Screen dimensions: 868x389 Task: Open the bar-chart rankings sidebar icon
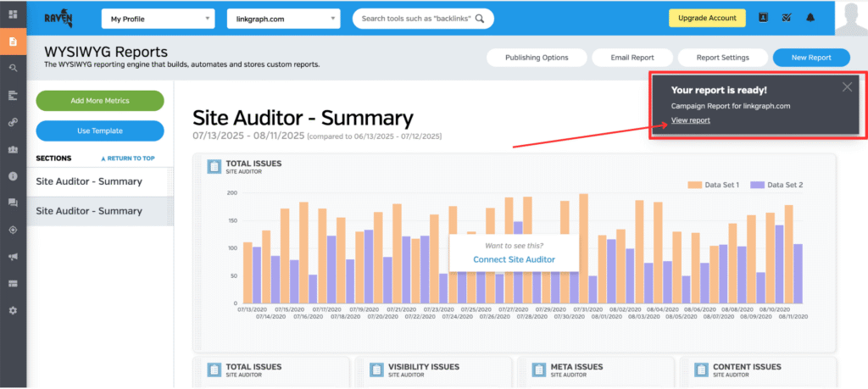coord(13,96)
